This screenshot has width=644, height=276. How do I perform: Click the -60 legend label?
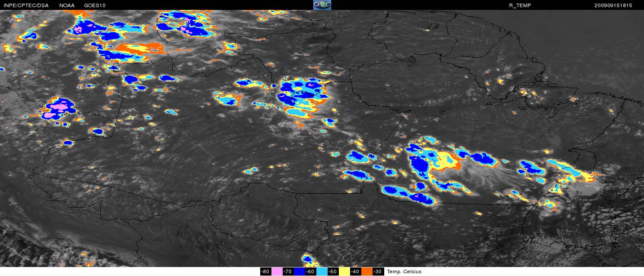(x=311, y=272)
